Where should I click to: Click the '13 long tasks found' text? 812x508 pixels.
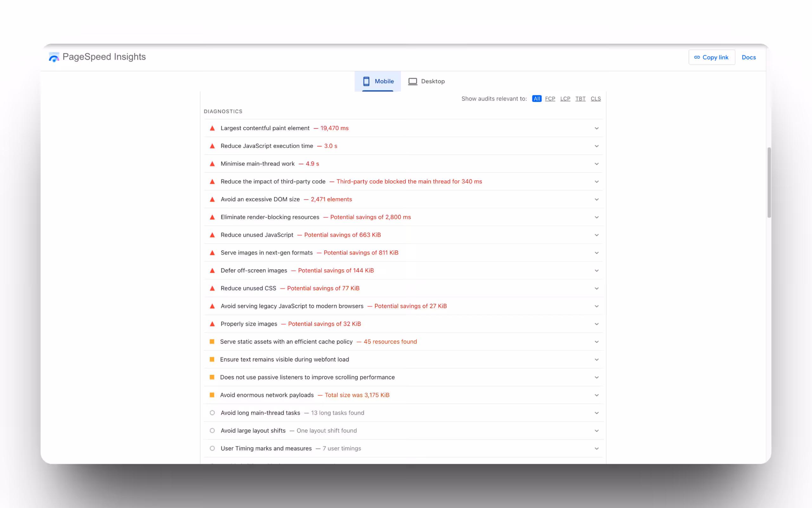337,413
